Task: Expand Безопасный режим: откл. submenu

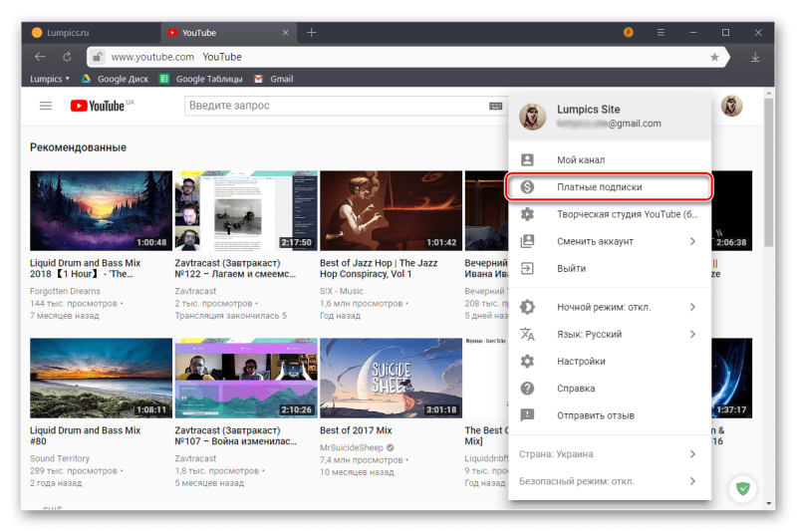Action: [692, 481]
